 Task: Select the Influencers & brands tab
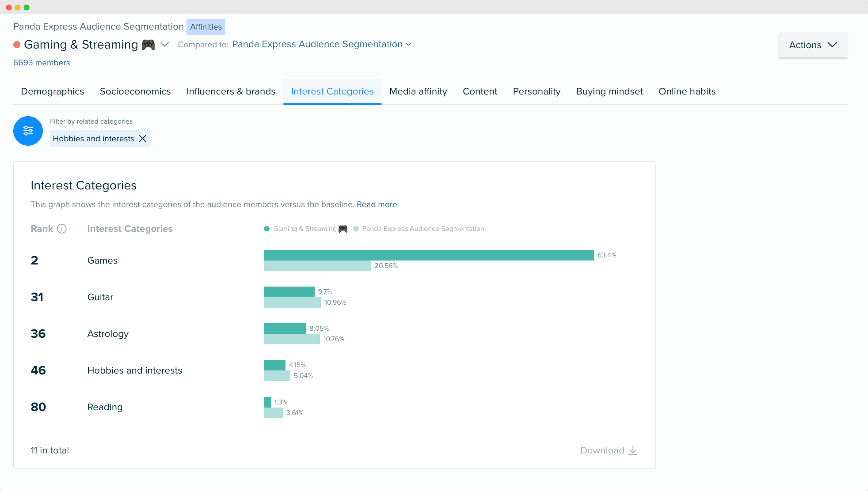231,91
